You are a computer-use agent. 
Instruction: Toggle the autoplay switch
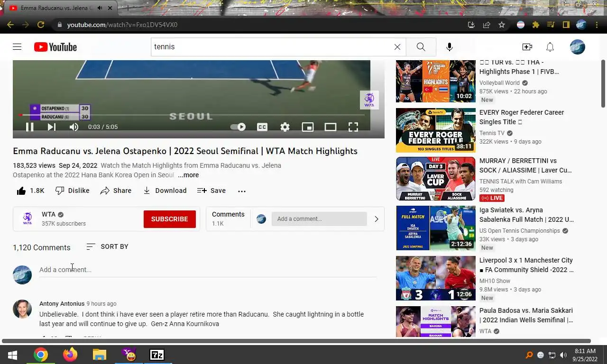point(238,127)
